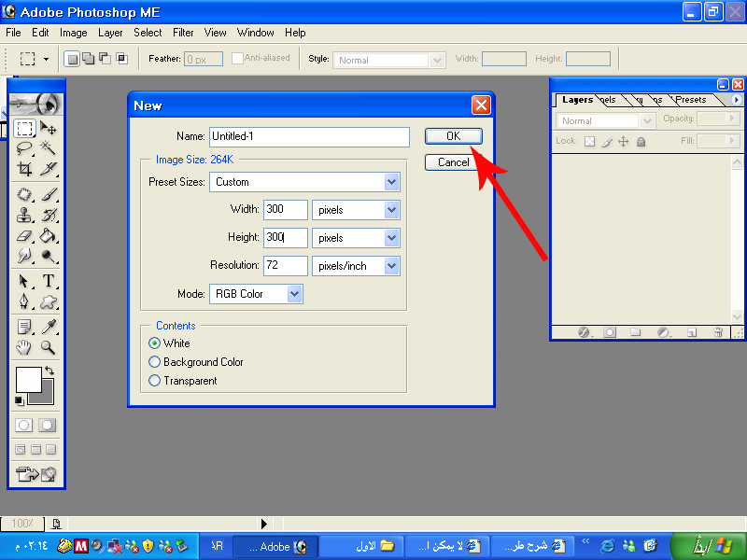Cancel the New document dialog
Screen dimensions: 747x560
454,162
